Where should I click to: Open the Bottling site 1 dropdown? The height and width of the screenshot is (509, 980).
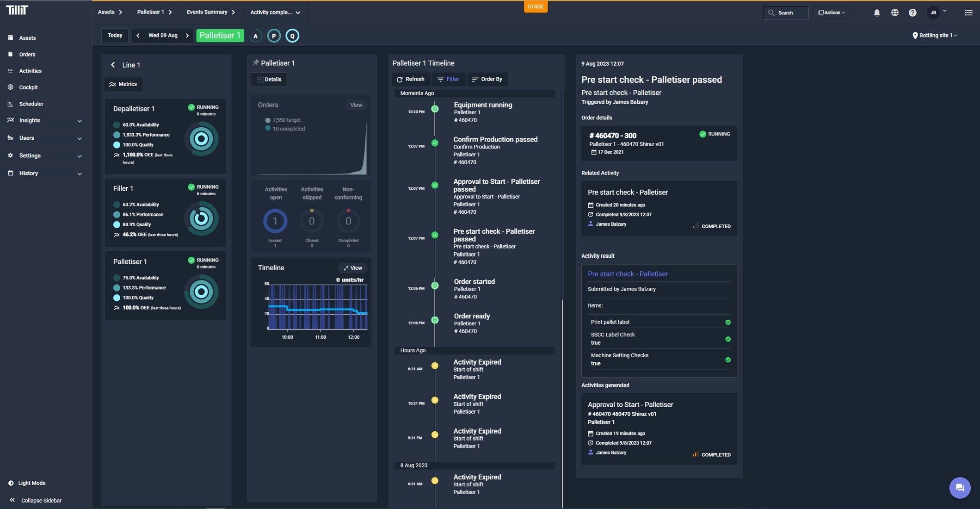point(935,36)
